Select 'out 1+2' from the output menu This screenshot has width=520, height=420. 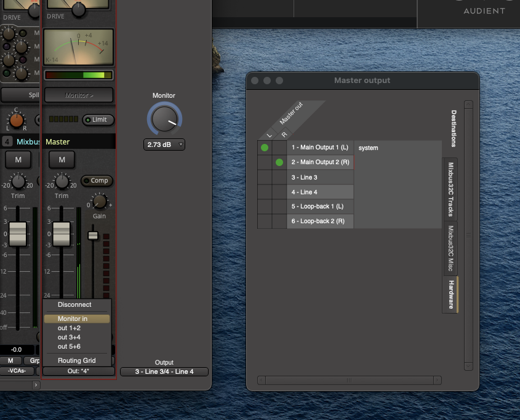tap(77, 328)
